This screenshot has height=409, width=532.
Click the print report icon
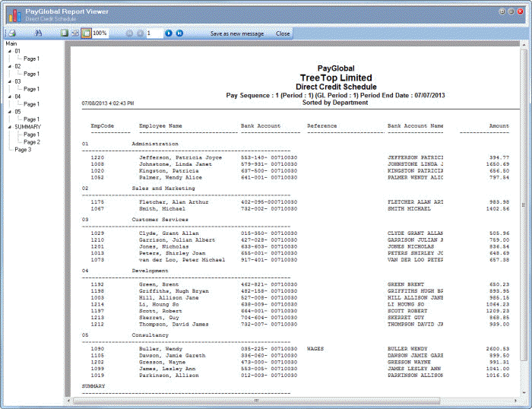pyautogui.click(x=12, y=33)
